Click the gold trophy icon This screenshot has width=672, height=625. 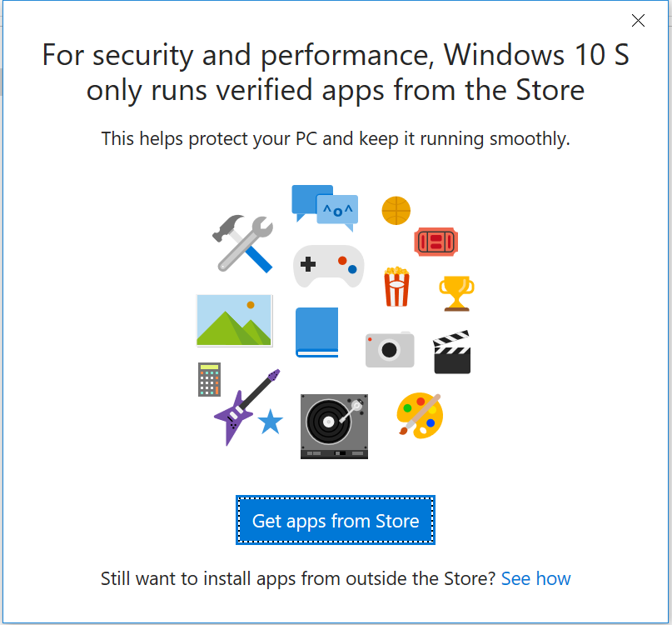point(456,293)
